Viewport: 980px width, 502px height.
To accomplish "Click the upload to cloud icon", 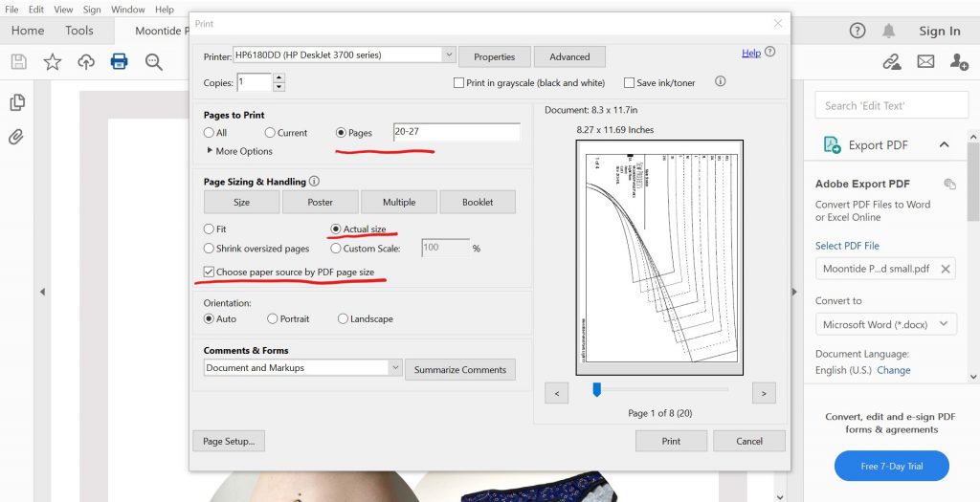I will pyautogui.click(x=85, y=61).
